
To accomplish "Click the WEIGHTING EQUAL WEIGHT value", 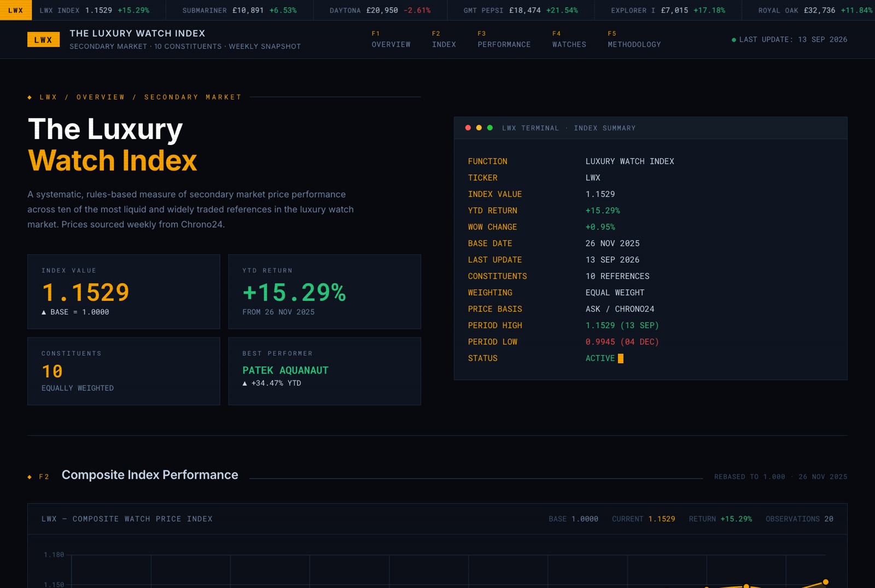I will (x=615, y=293).
